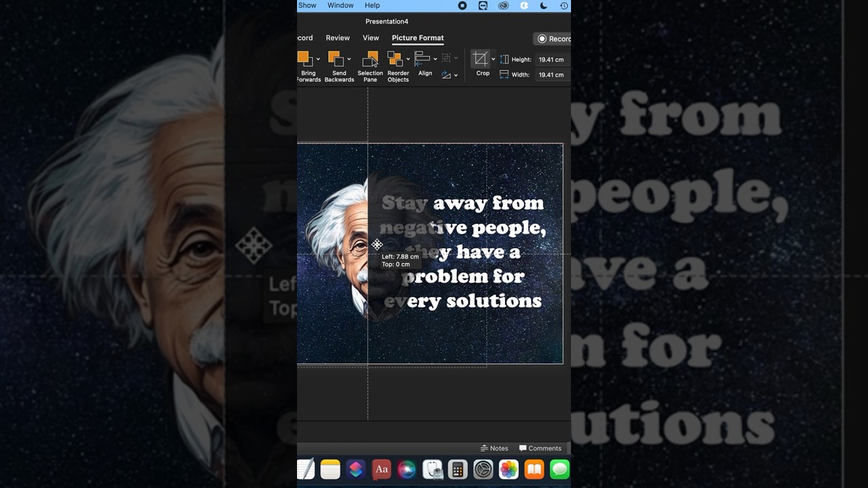
Task: Select the Picture Format tab
Action: [x=418, y=38]
